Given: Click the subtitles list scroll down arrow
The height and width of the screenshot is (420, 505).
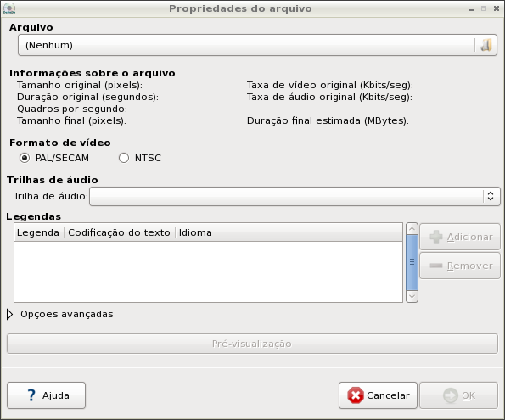Looking at the screenshot, I should 412,296.
